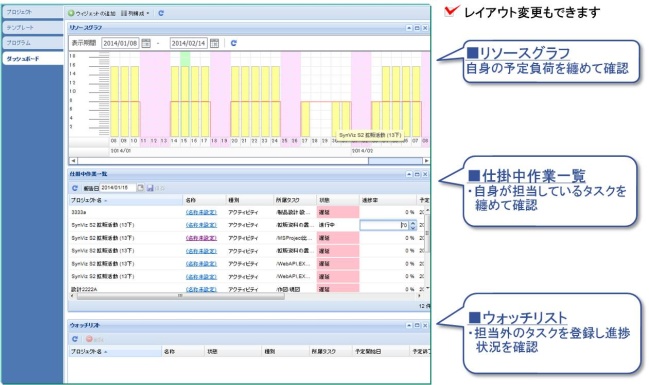Click the progress rate input showing 70
The width and height of the screenshot is (649, 385).
tap(384, 225)
